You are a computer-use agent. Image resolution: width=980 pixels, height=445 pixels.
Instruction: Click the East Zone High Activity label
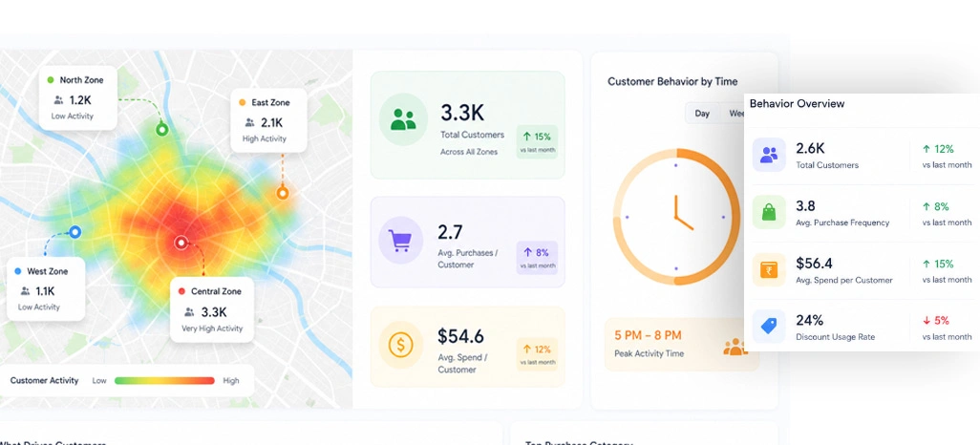[265, 138]
